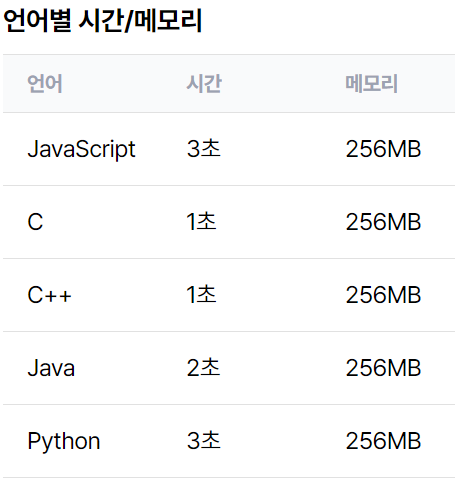Select 256MB memory in JavaScript row

383,149
